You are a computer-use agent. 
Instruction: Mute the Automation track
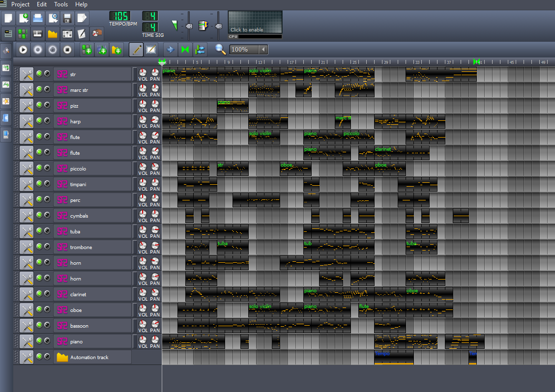(x=39, y=356)
